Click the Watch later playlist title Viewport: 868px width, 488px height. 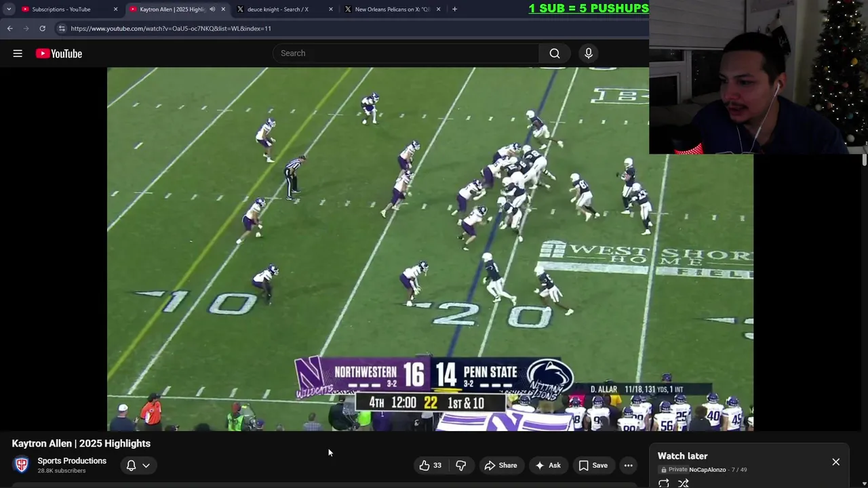[x=682, y=456]
